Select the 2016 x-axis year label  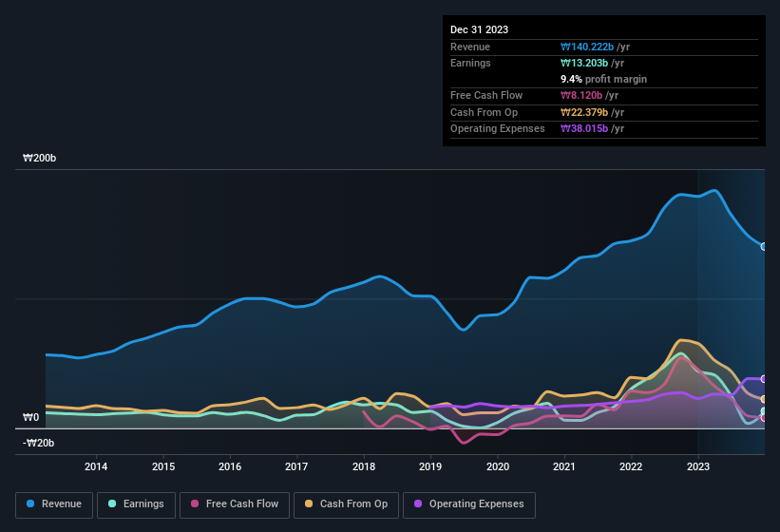230,466
